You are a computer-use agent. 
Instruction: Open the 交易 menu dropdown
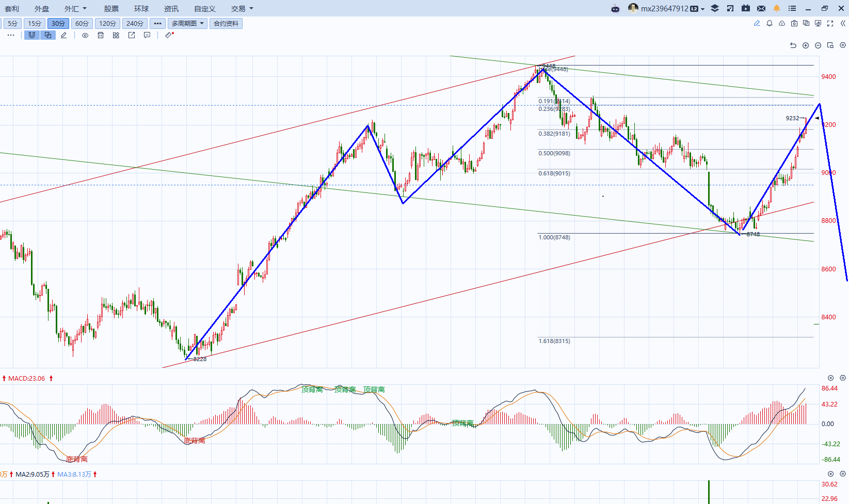242,9
